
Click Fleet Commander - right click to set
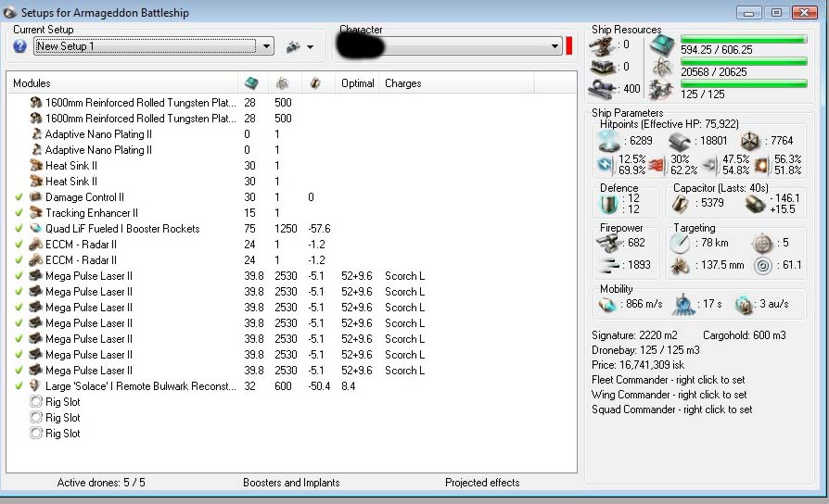669,380
